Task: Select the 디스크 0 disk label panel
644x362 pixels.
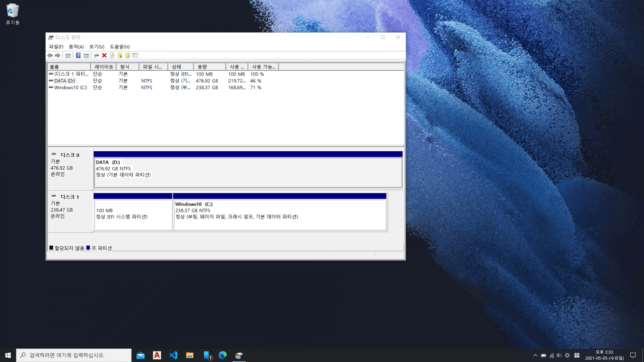Action: click(70, 169)
